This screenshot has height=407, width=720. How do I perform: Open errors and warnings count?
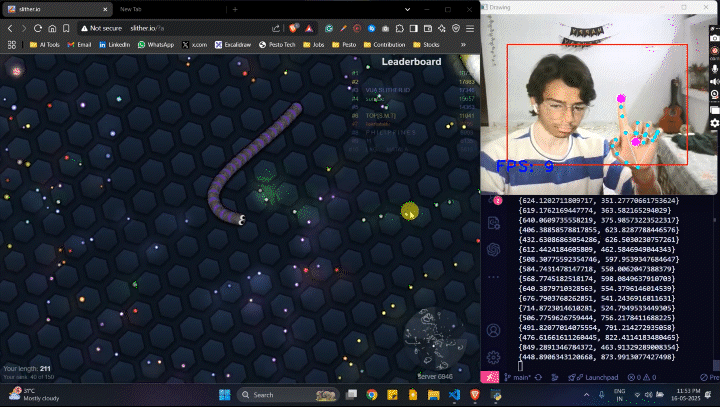(x=641, y=377)
